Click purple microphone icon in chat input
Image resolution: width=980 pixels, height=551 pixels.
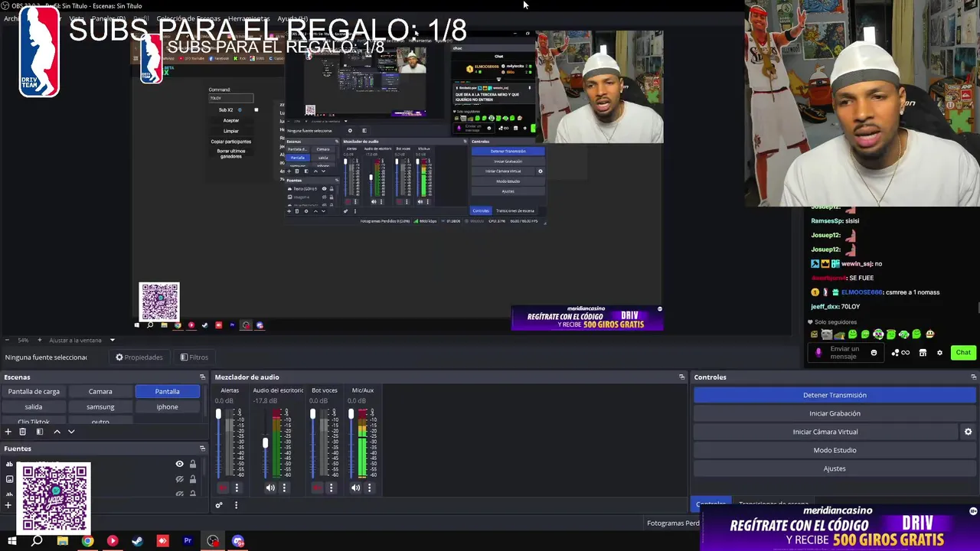point(818,353)
